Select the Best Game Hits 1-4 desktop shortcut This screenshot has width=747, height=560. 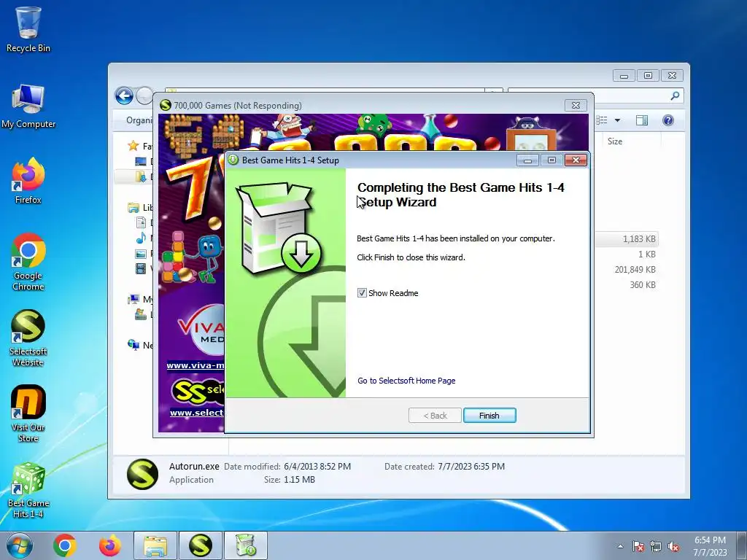point(28,490)
